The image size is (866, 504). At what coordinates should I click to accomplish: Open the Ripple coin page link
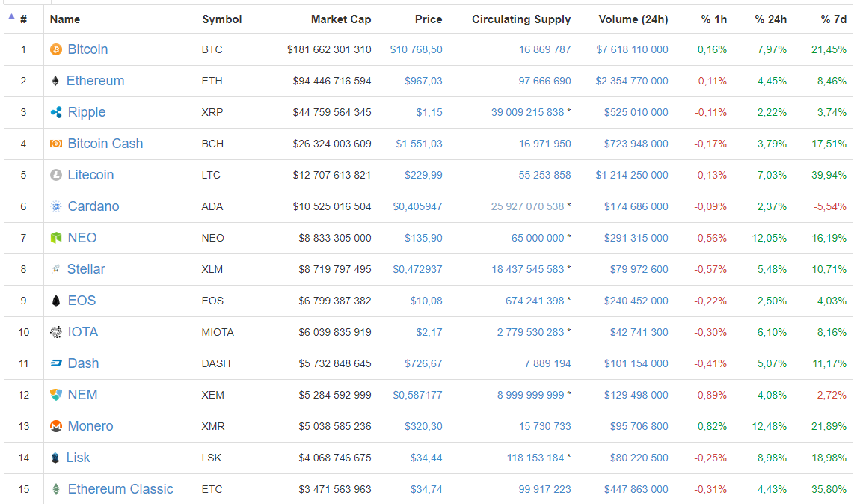point(87,112)
